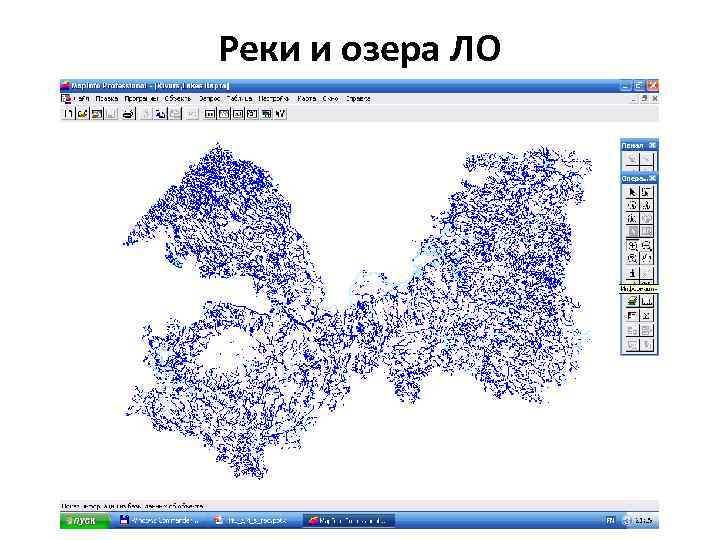
Task: Select the Radius Select tool
Action: tap(632, 205)
